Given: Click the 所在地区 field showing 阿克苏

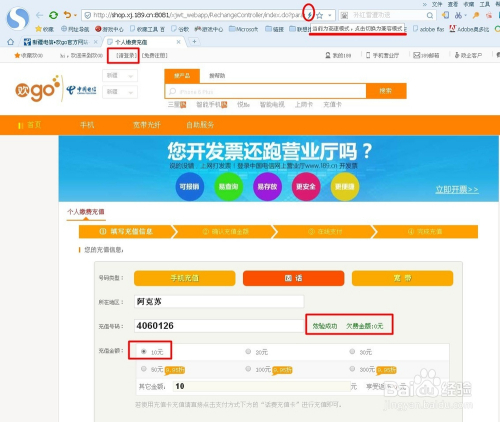Looking at the screenshot, I should [219, 301].
